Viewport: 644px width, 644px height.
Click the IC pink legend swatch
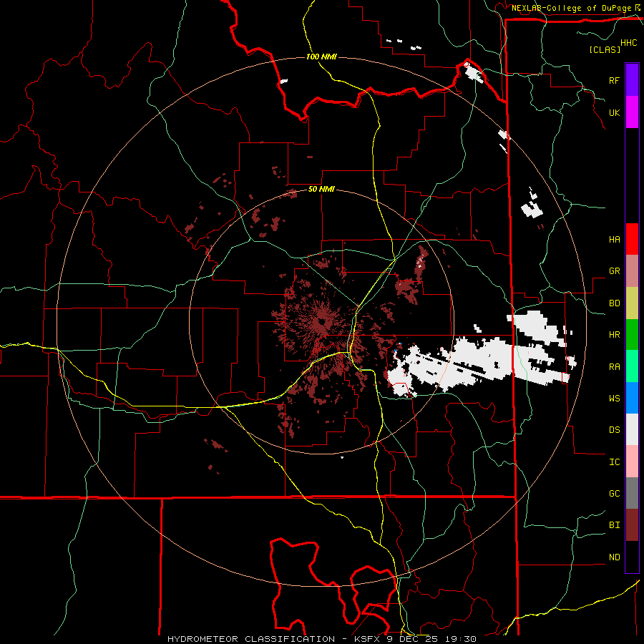pyautogui.click(x=632, y=462)
